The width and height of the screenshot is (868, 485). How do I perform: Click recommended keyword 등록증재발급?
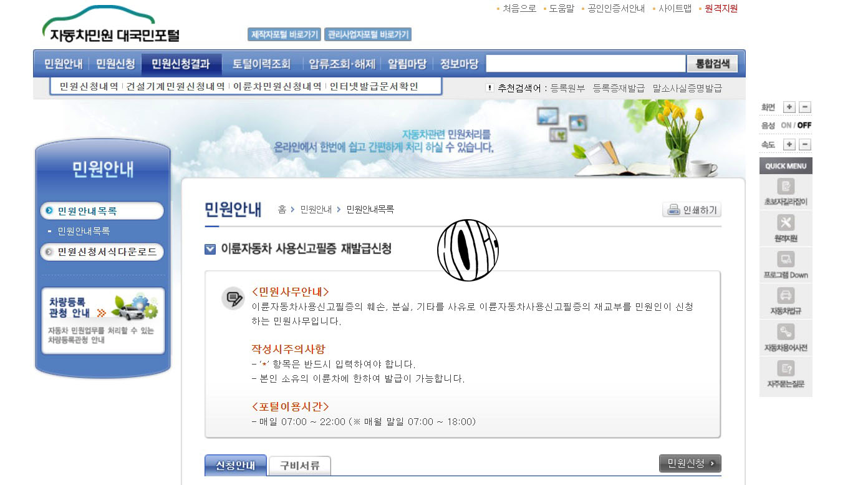[619, 89]
